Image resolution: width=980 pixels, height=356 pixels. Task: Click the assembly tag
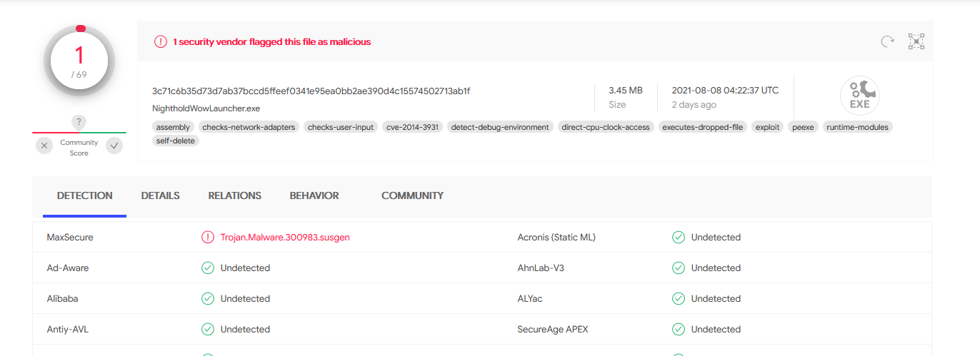(x=173, y=127)
